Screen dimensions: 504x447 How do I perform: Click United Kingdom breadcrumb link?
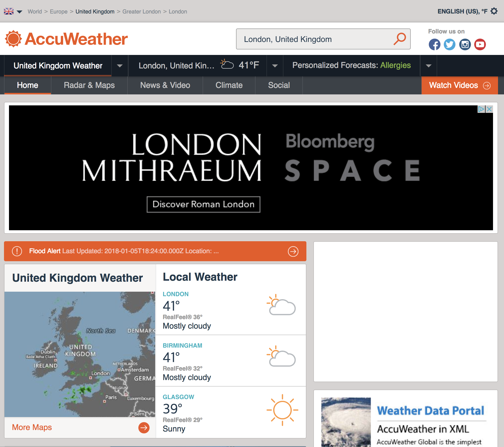[x=95, y=11]
